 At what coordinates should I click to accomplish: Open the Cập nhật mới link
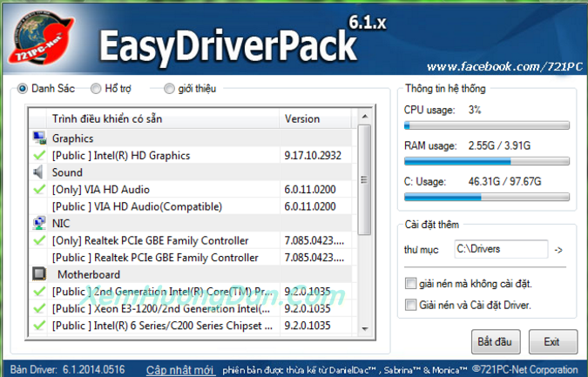tap(180, 370)
